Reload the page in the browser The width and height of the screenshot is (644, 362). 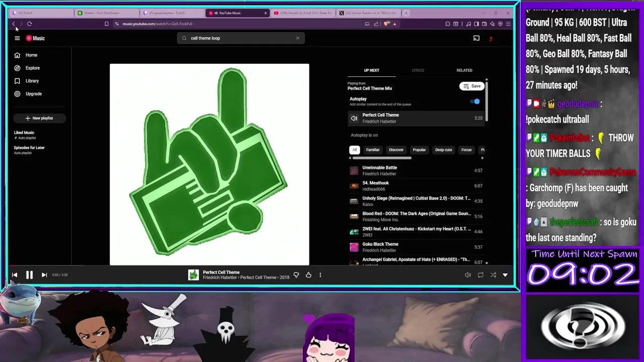[29, 24]
